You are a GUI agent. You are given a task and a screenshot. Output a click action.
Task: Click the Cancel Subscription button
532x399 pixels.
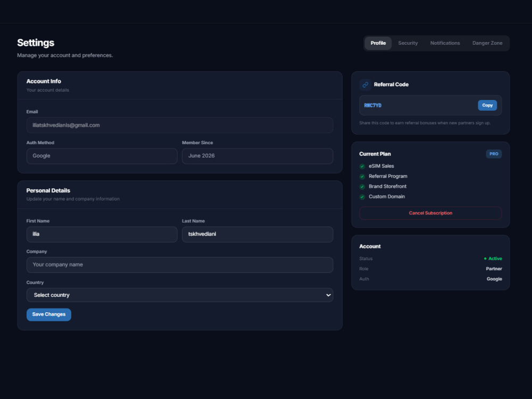(x=430, y=213)
